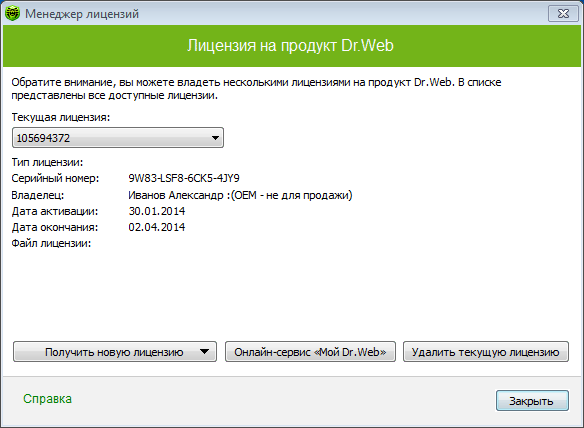Click the Dr.Web spider icon in title bar
Image resolution: width=584 pixels, height=428 pixels.
click(x=12, y=14)
